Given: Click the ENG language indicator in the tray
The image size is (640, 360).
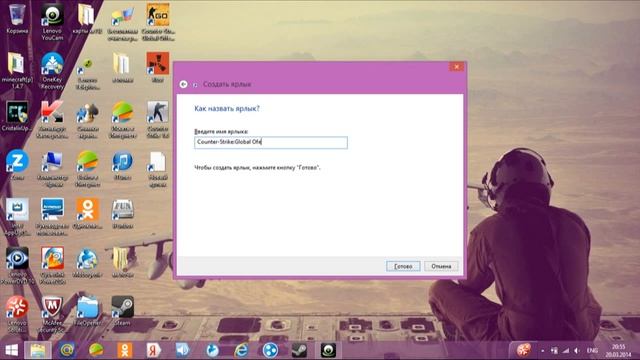Looking at the screenshot, I should pos(592,351).
